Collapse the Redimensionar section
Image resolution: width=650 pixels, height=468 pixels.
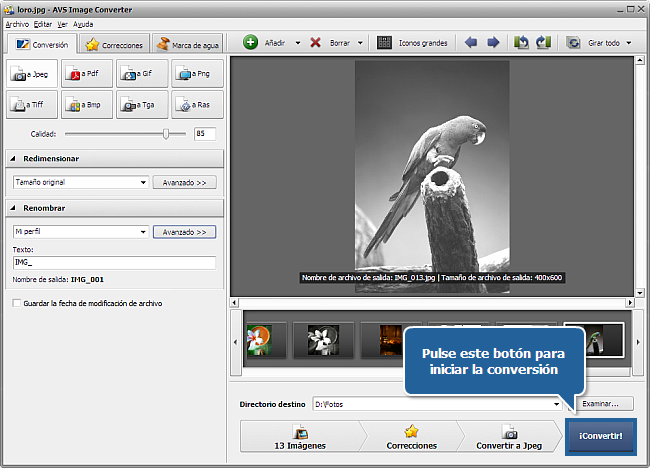click(14, 159)
